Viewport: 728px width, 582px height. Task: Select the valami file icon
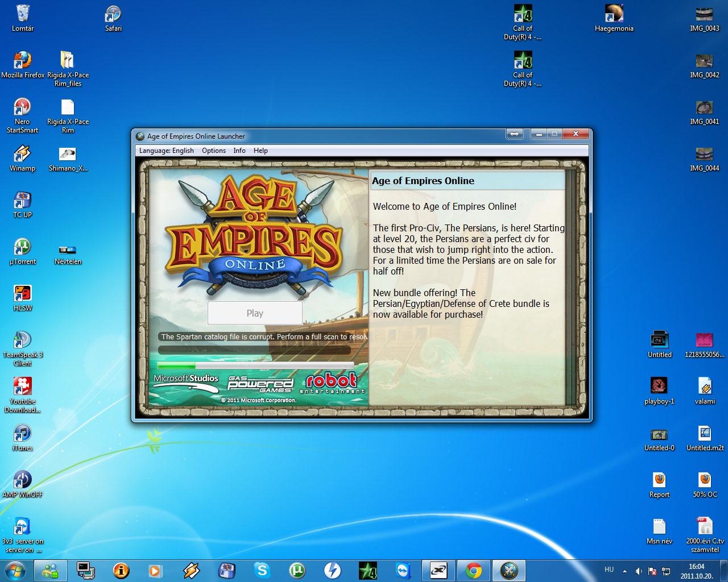pos(705,390)
